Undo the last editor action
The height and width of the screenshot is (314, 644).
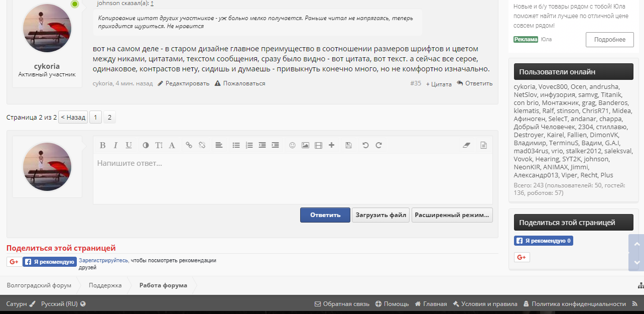click(365, 145)
